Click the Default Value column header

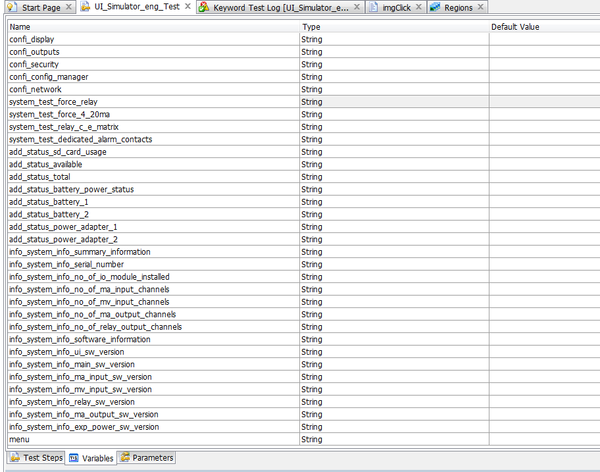click(x=544, y=26)
